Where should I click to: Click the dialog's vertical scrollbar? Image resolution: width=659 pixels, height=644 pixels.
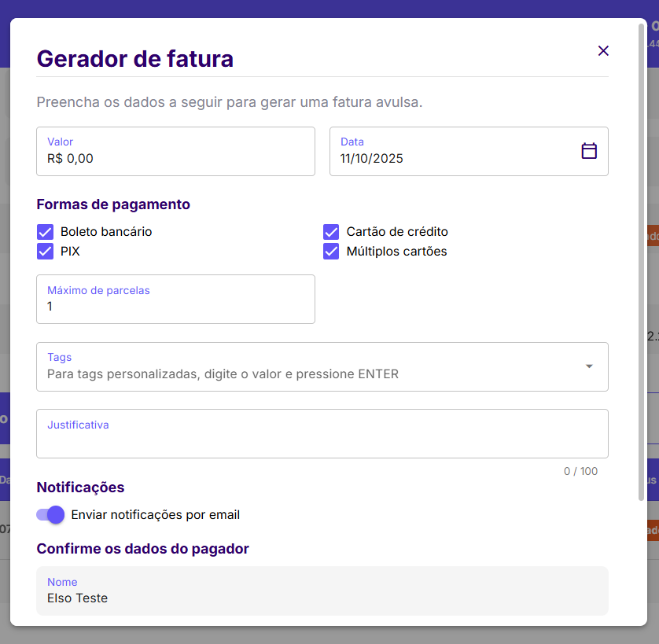click(642, 259)
